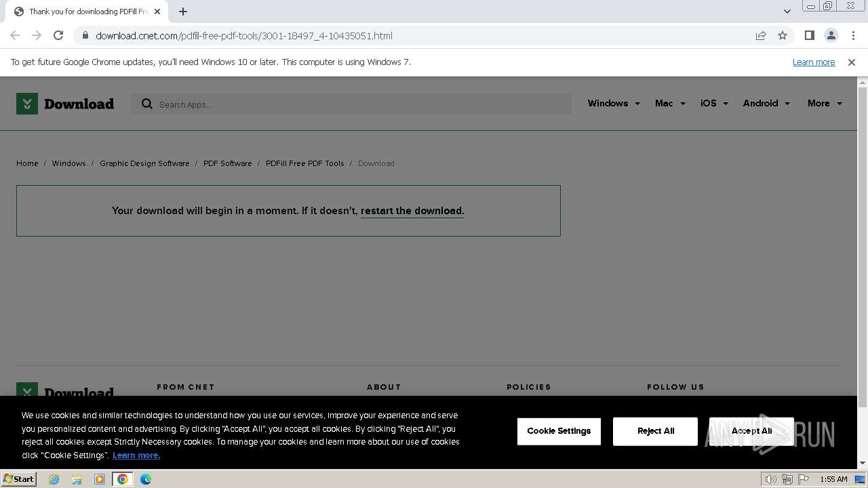Expand the Mac navigation dropdown
Screen dimensions: 868x488
[670, 103]
